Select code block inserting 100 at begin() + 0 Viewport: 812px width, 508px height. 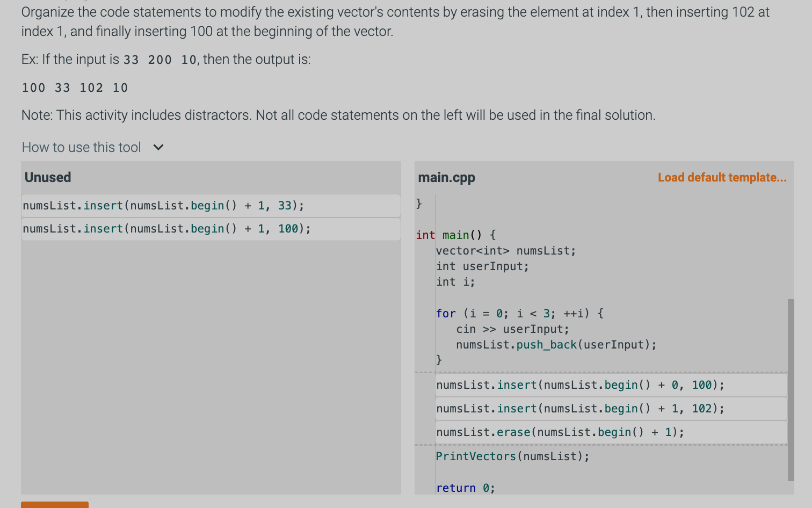(611, 385)
